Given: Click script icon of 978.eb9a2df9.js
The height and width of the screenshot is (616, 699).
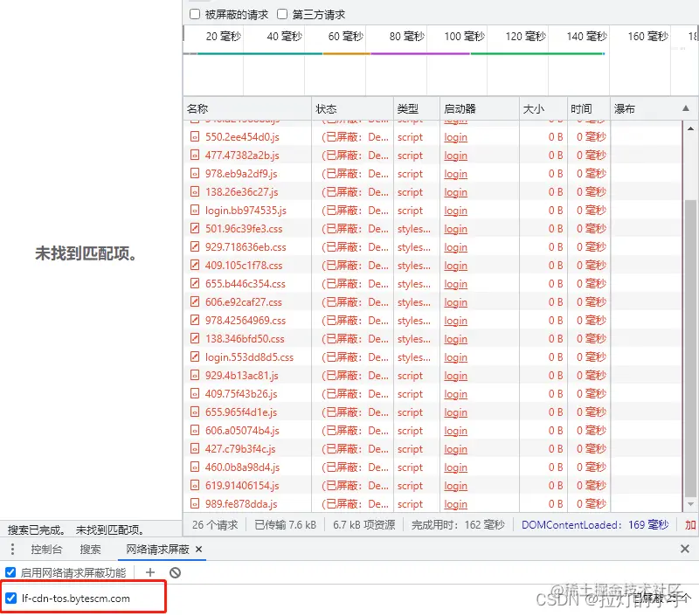Looking at the screenshot, I should tap(195, 173).
